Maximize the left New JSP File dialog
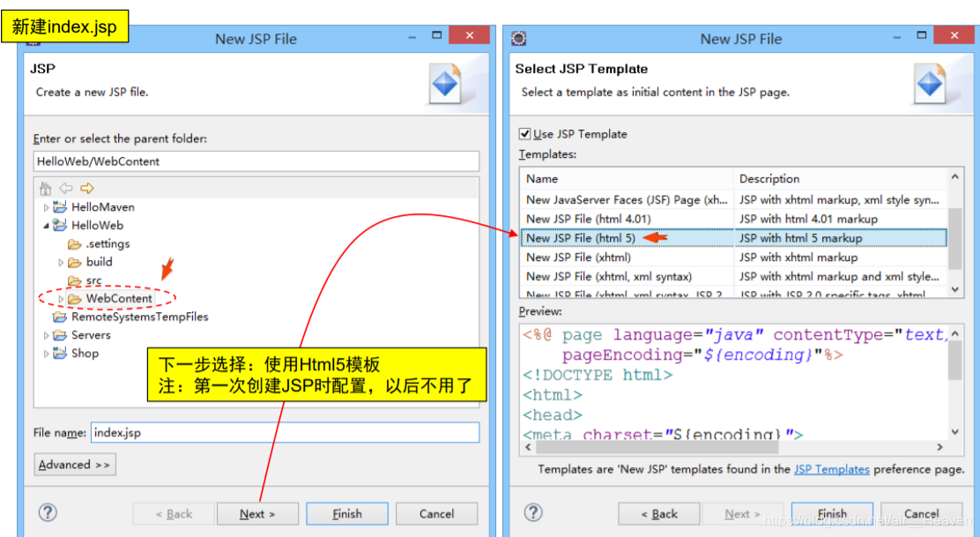The image size is (980, 537). click(x=437, y=35)
